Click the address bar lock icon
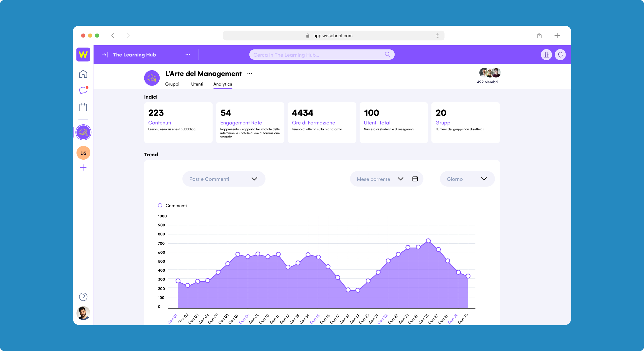Image resolution: width=644 pixels, height=351 pixels. coord(308,36)
